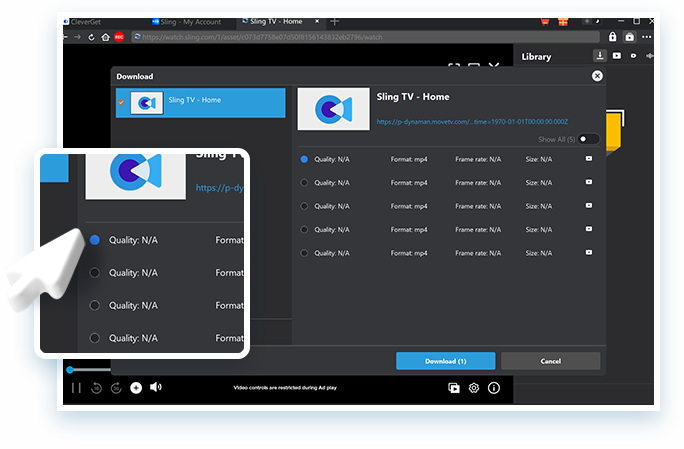Open the mini player icon
Screen dimensions: 684x449
[454, 388]
